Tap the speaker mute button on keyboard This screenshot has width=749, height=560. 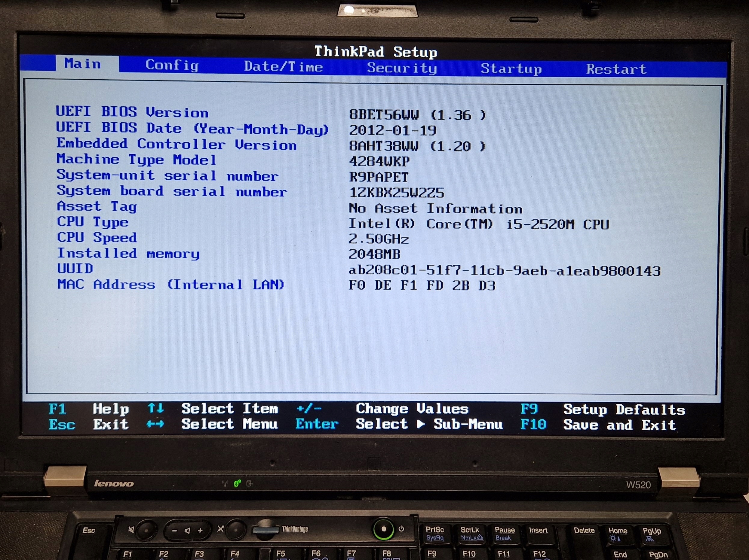point(146,530)
